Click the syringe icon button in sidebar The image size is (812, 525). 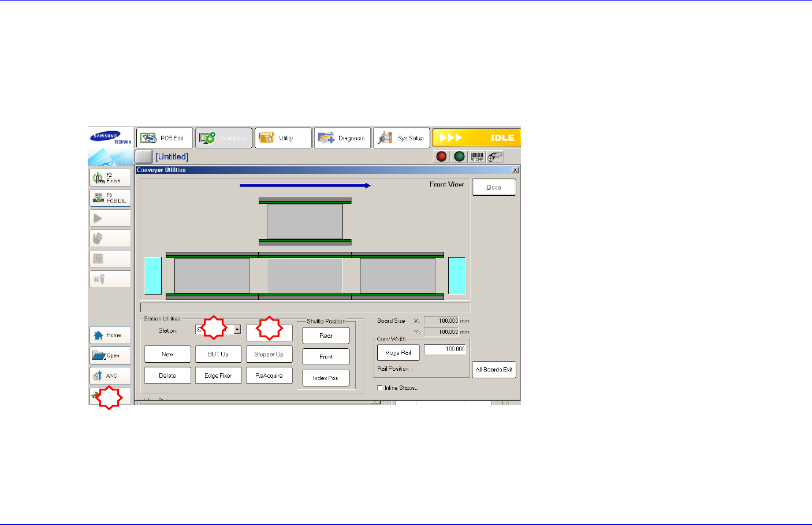coord(110,280)
